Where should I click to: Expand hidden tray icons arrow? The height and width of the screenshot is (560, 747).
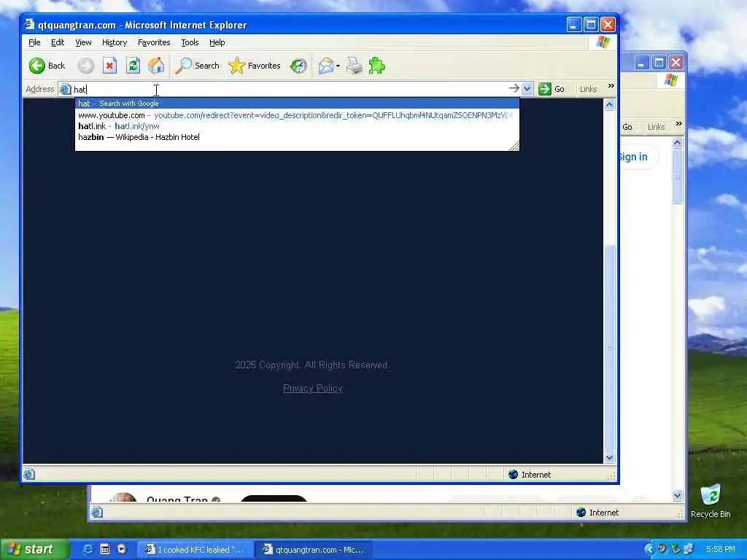(x=649, y=549)
